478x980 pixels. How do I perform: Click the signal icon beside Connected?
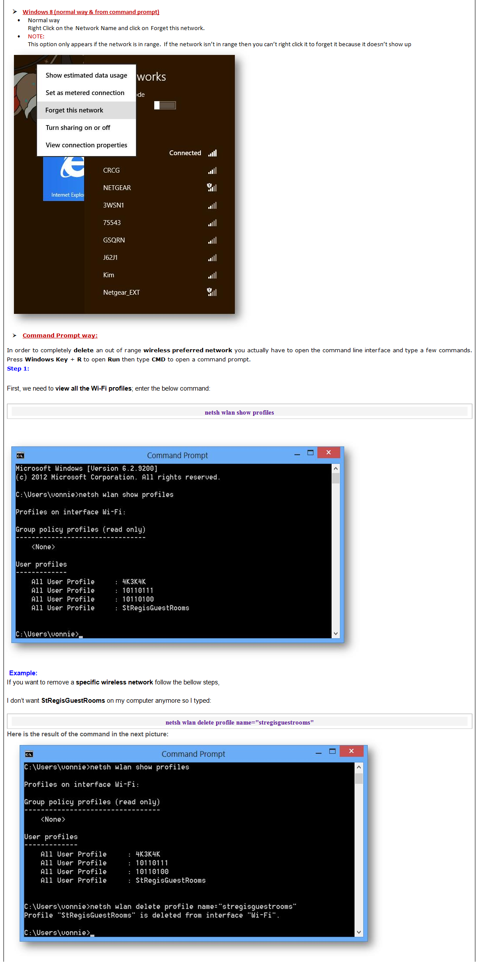(212, 153)
